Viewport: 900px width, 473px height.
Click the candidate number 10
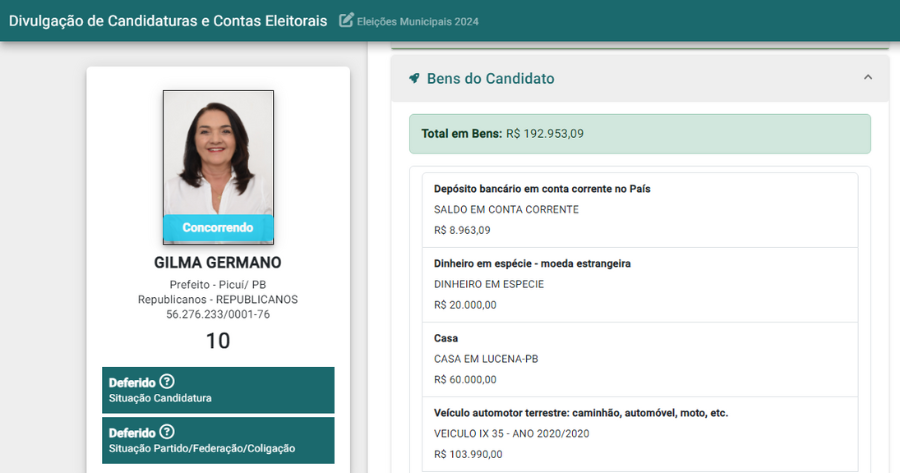point(218,341)
